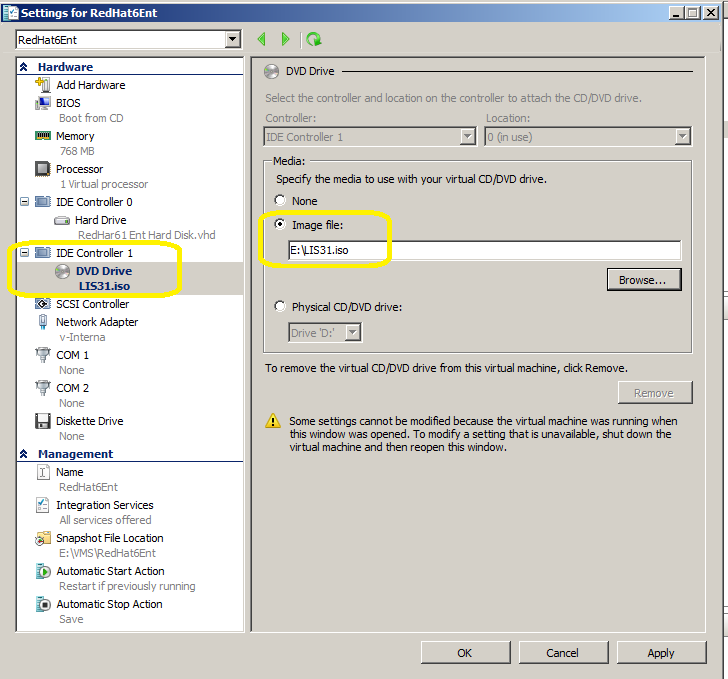
Task: Click the refresh icon in the toolbar
Action: (314, 39)
